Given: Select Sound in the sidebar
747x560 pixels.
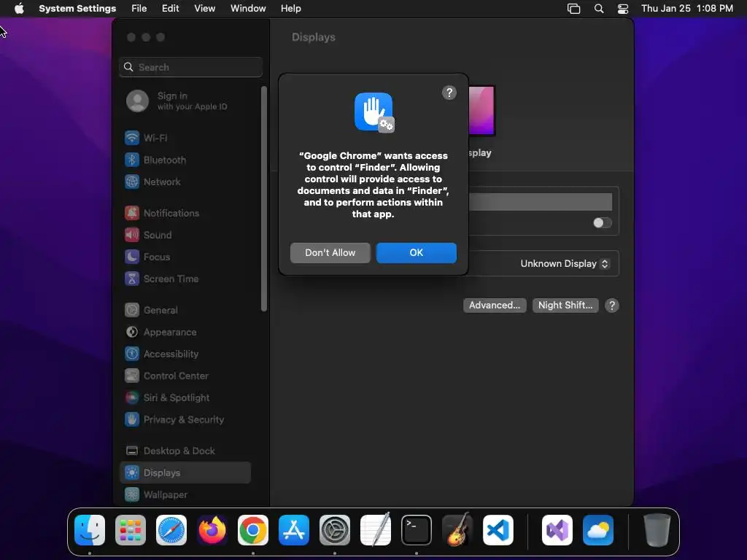Looking at the screenshot, I should click(x=185, y=236).
